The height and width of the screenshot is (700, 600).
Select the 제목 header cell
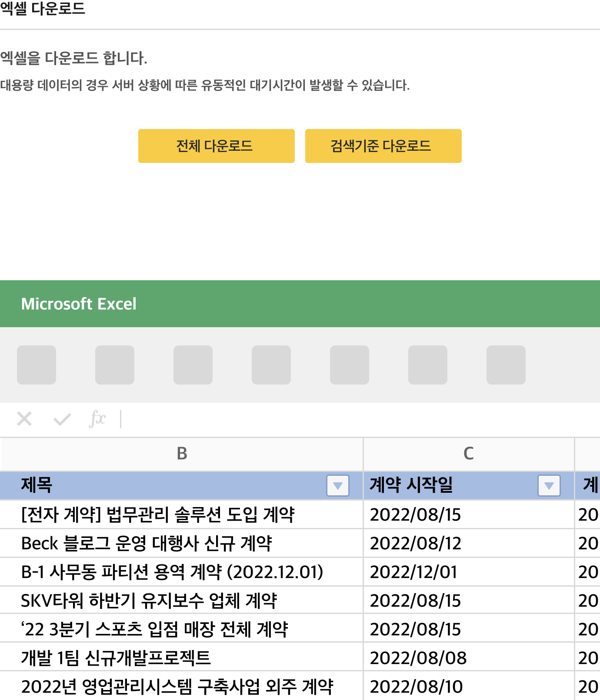(x=181, y=485)
